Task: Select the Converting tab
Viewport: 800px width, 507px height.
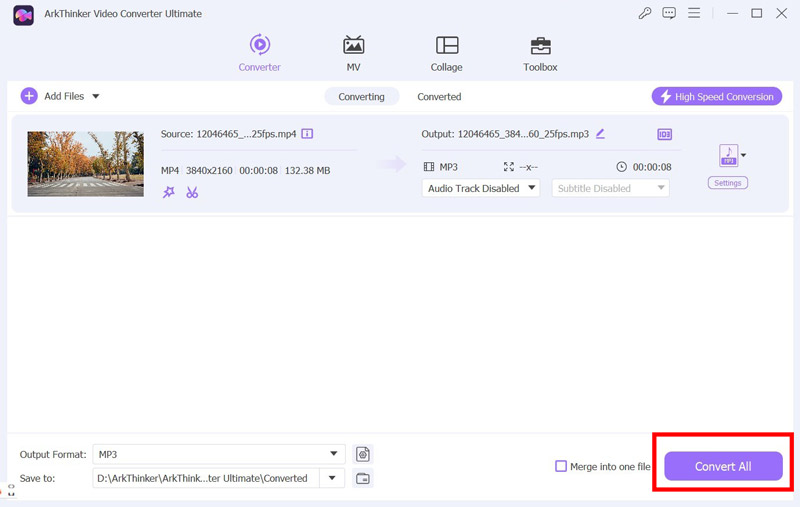Action: pyautogui.click(x=362, y=96)
